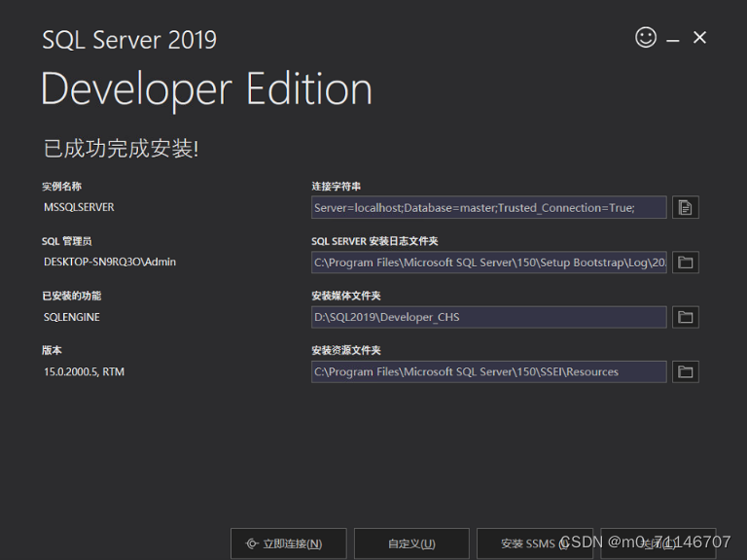Click the smiley feedback icon
This screenshot has height=560, width=747.
[646, 37]
